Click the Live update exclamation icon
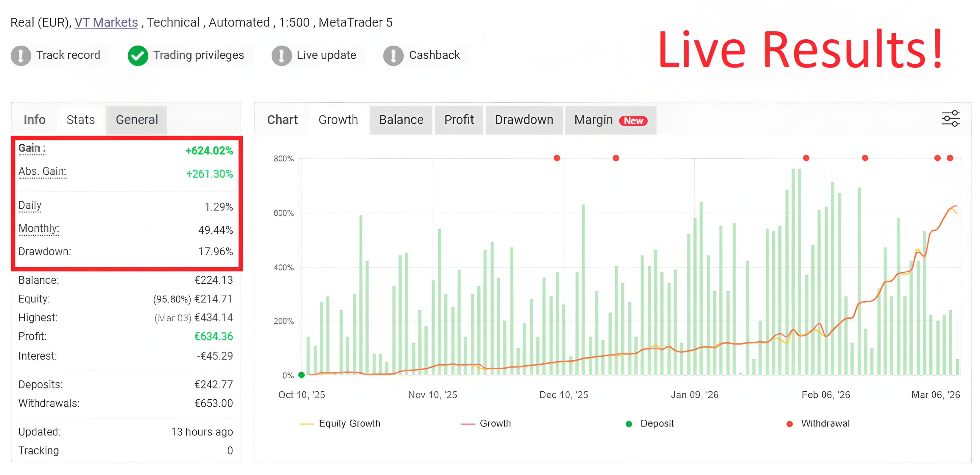The width and height of the screenshot is (980, 475). [281, 56]
